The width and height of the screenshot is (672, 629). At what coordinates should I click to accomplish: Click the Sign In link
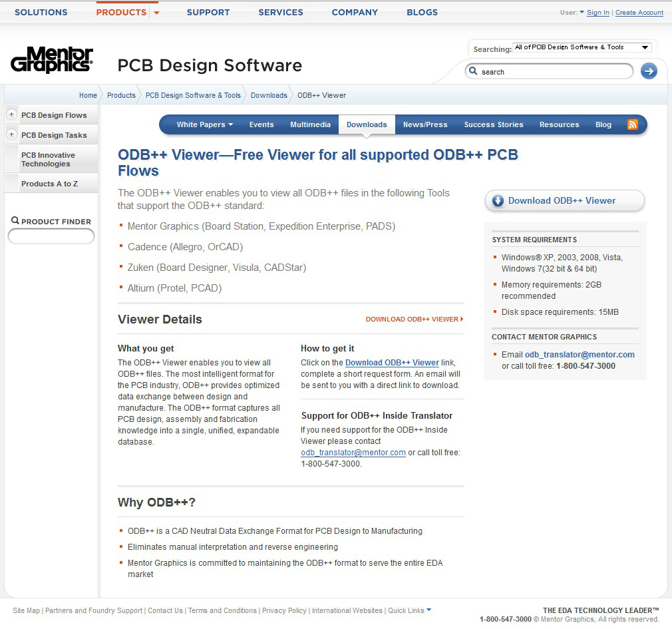598,13
